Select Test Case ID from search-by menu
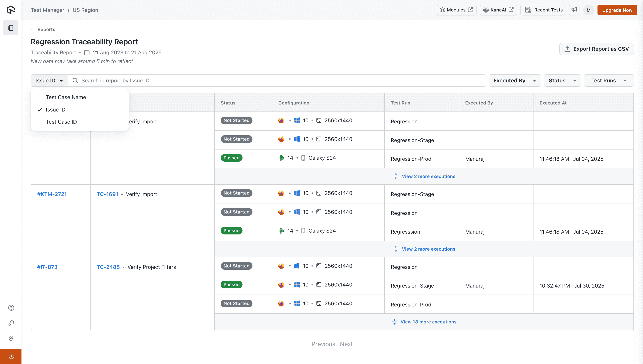Screen dimensions: 643x364 pyautogui.click(x=61, y=122)
